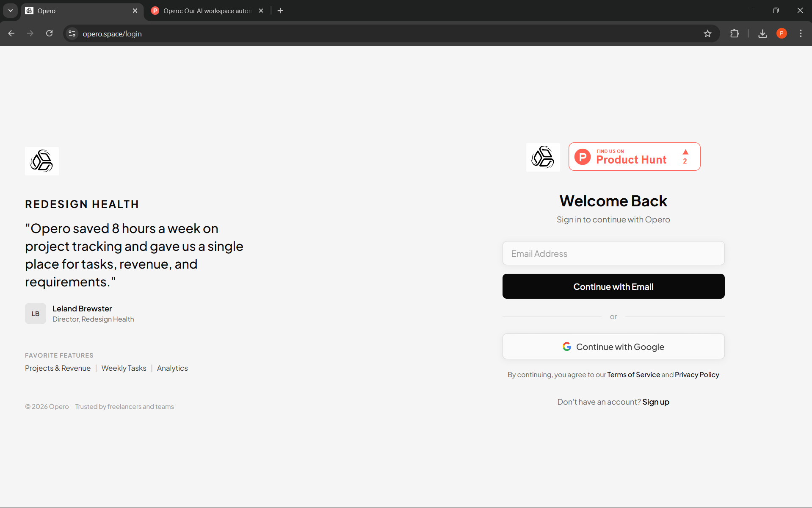Select Analytics feature
This screenshot has width=812, height=508.
point(172,368)
